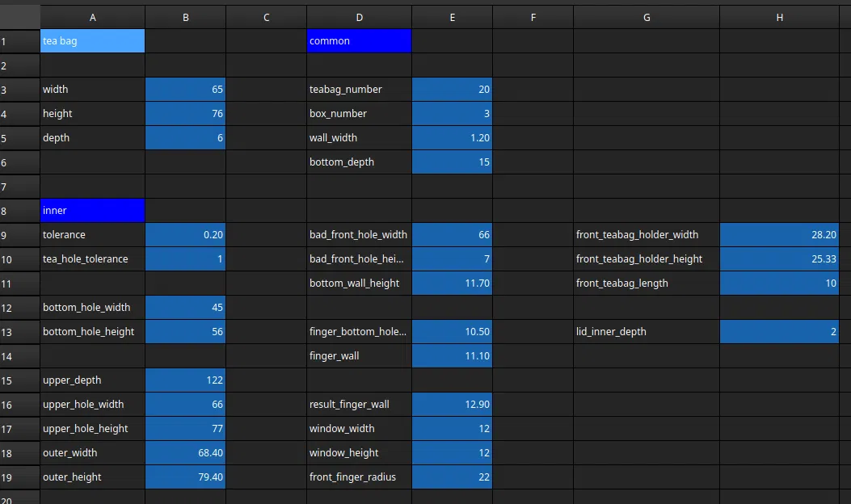Click the width value cell showing 65

point(185,90)
